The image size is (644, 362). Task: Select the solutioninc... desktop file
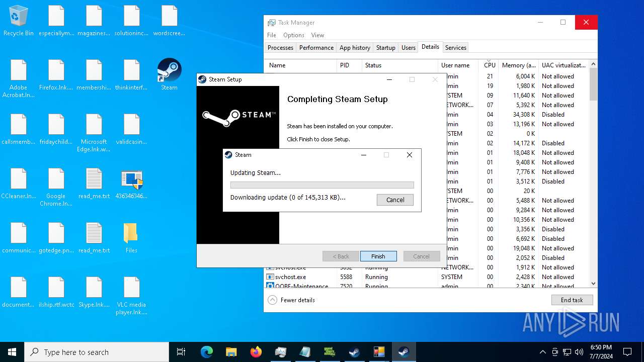click(x=131, y=21)
